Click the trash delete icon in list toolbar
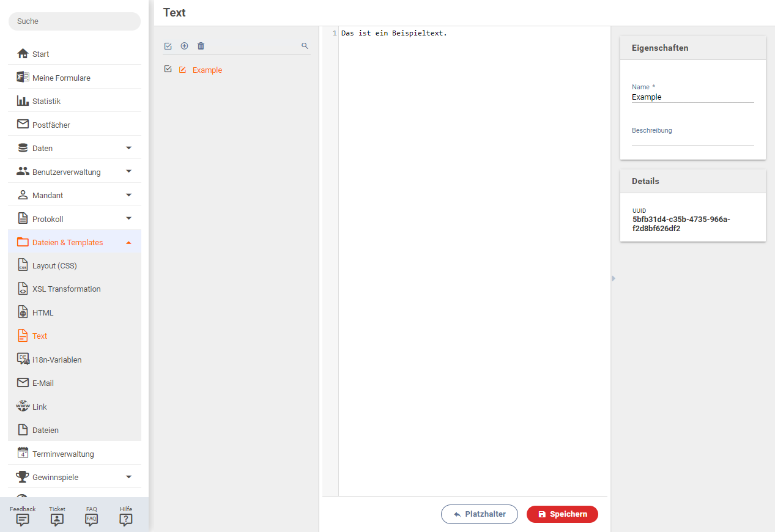The width and height of the screenshot is (775, 532). click(201, 46)
